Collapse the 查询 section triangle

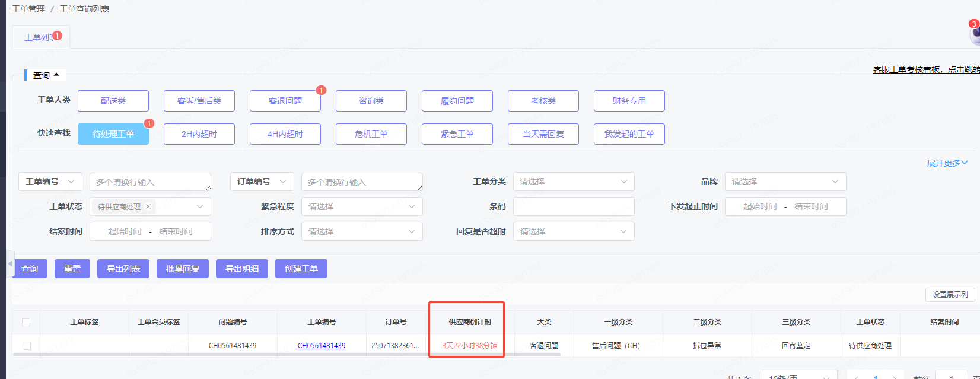56,75
